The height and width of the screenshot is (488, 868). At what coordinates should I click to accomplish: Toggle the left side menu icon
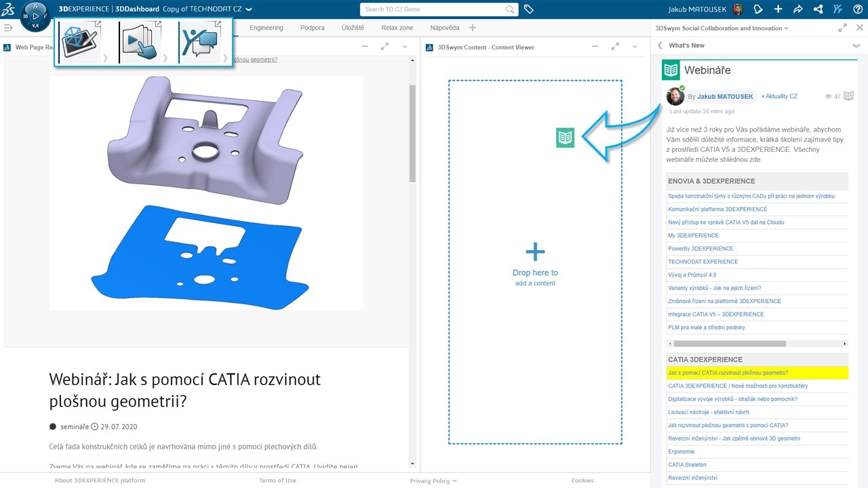click(x=8, y=28)
